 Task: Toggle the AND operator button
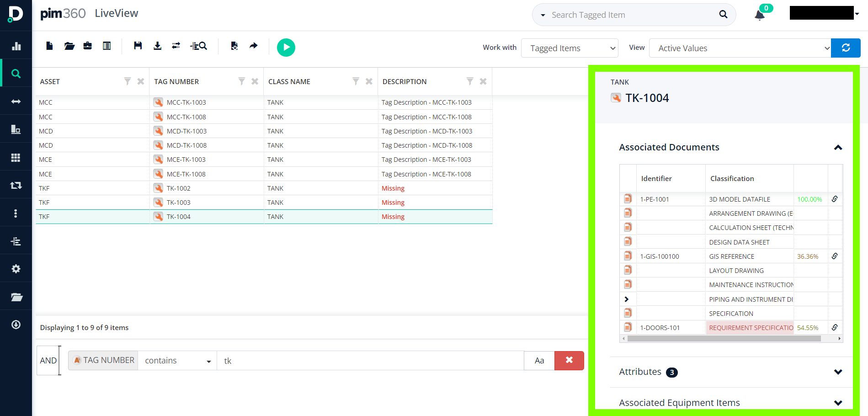click(x=48, y=361)
